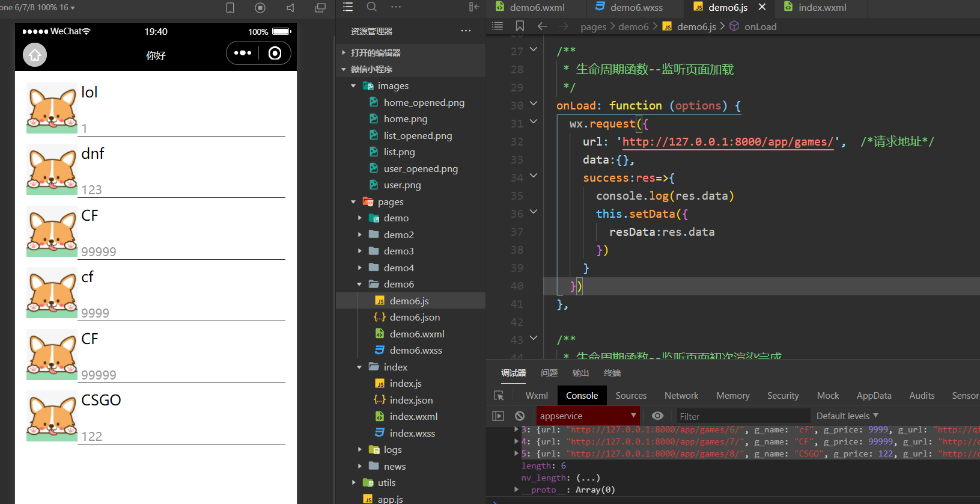Screen dimensions: 980x504
Task: Open the Network tab in the debugger
Action: click(681, 395)
